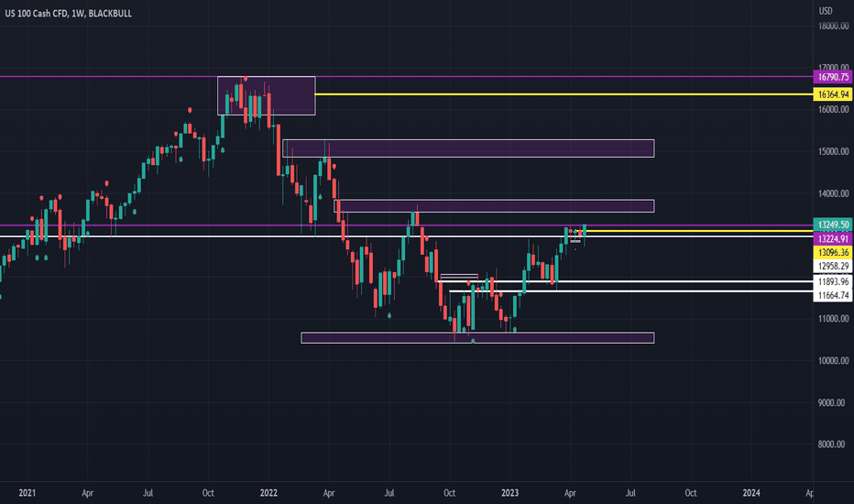Image resolution: width=854 pixels, height=504 pixels.
Task: Click the US 100 Cash CFD chart title
Action: 68,14
